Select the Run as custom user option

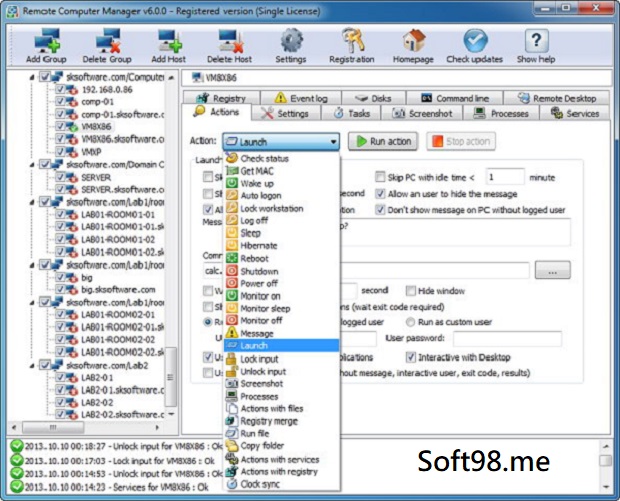pos(410,322)
